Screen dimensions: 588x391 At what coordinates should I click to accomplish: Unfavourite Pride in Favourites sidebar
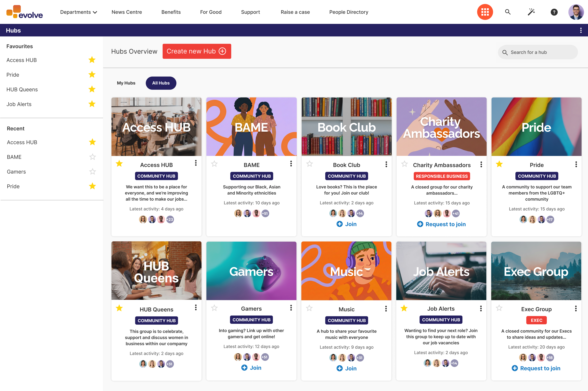92,75
